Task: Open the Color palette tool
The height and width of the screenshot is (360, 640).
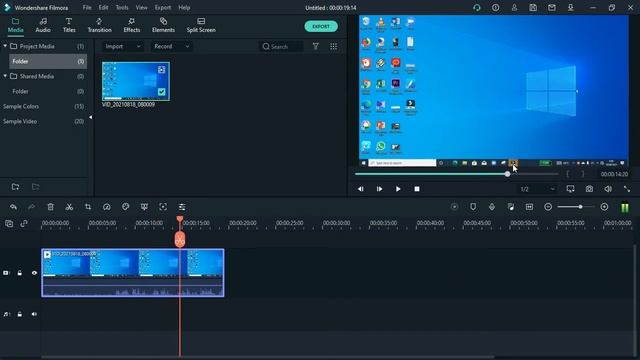Action: (x=126, y=207)
